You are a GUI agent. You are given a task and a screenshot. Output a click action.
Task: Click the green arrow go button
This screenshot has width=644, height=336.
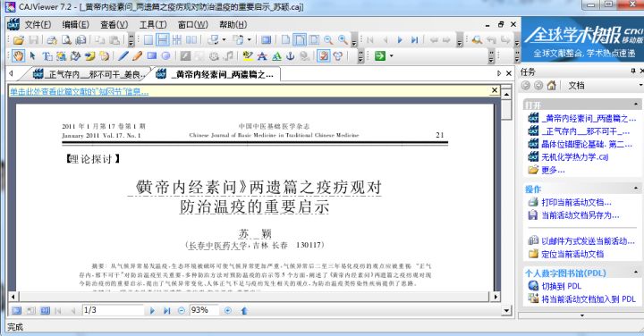[380, 55]
